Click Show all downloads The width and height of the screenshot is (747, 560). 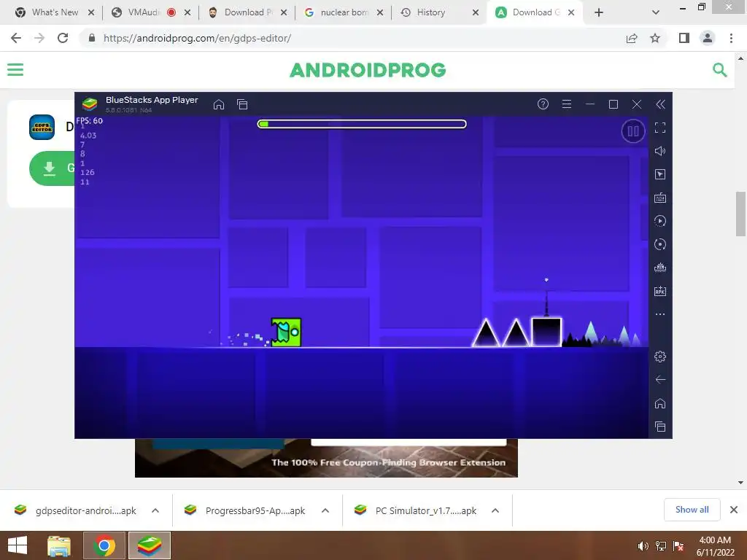(x=692, y=510)
